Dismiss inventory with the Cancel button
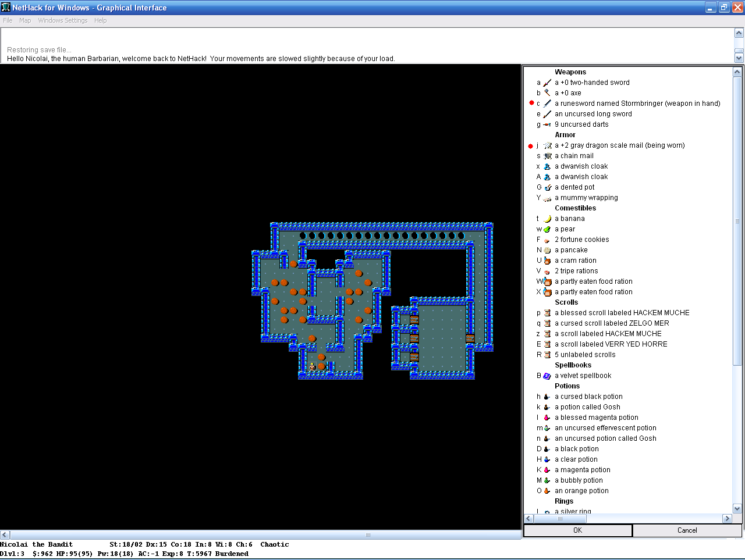The image size is (745, 560). (x=687, y=530)
